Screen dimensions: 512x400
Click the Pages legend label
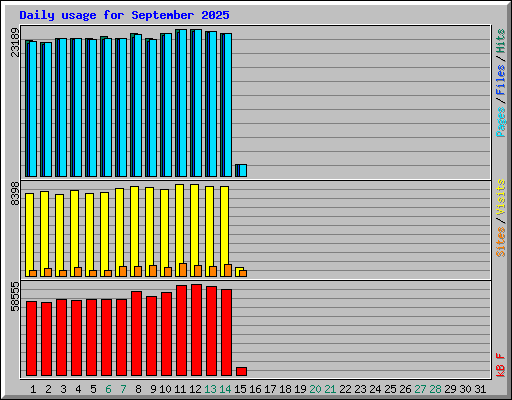tap(501, 122)
